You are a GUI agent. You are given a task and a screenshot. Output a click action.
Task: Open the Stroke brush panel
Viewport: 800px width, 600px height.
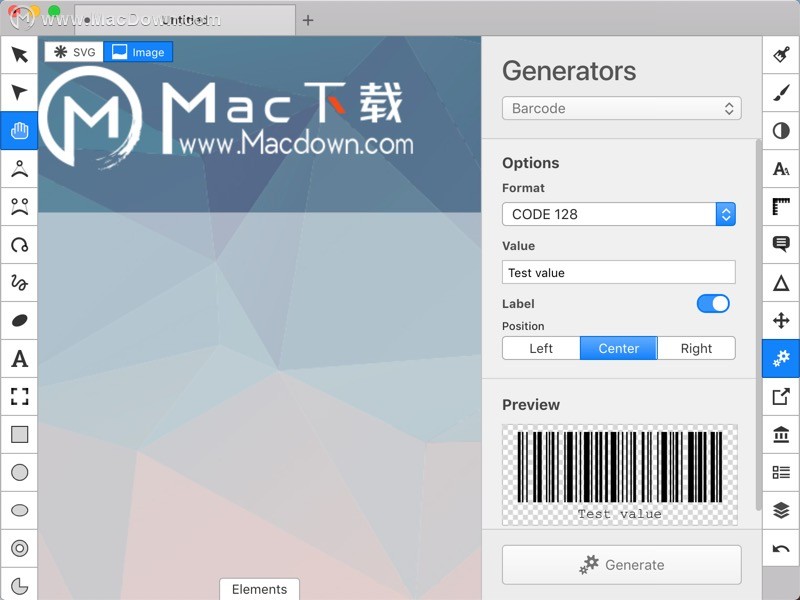click(x=781, y=93)
